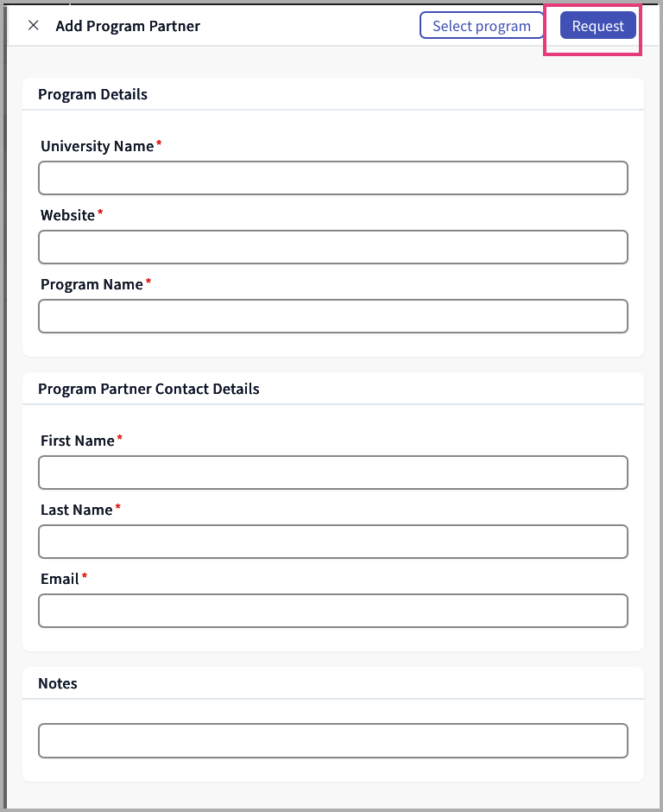Click the University Name label
The height and width of the screenshot is (812, 663).
[97, 146]
